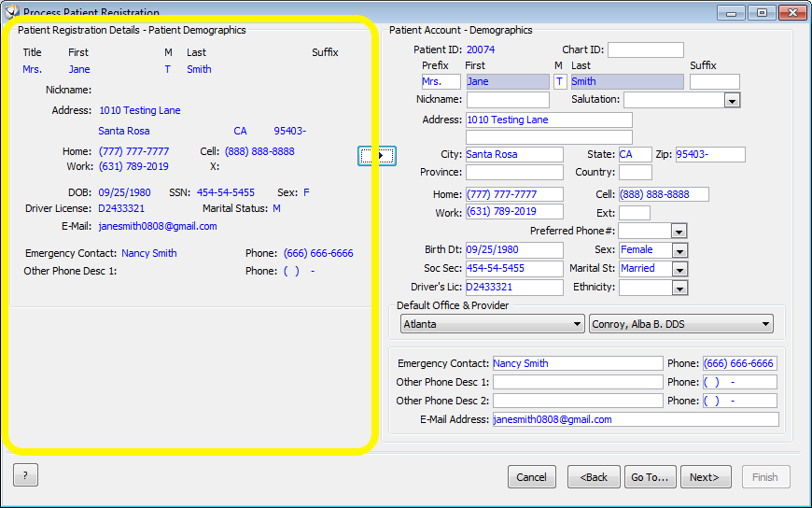Click the Sex value F in left panel

[x=306, y=192]
